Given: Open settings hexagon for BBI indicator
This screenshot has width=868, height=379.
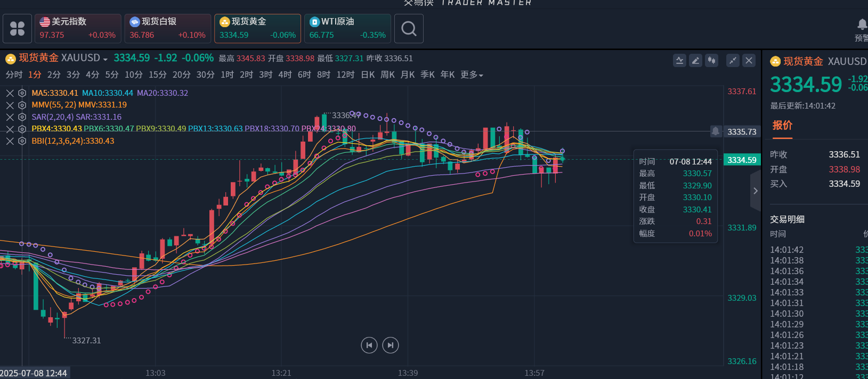Looking at the screenshot, I should (x=22, y=141).
